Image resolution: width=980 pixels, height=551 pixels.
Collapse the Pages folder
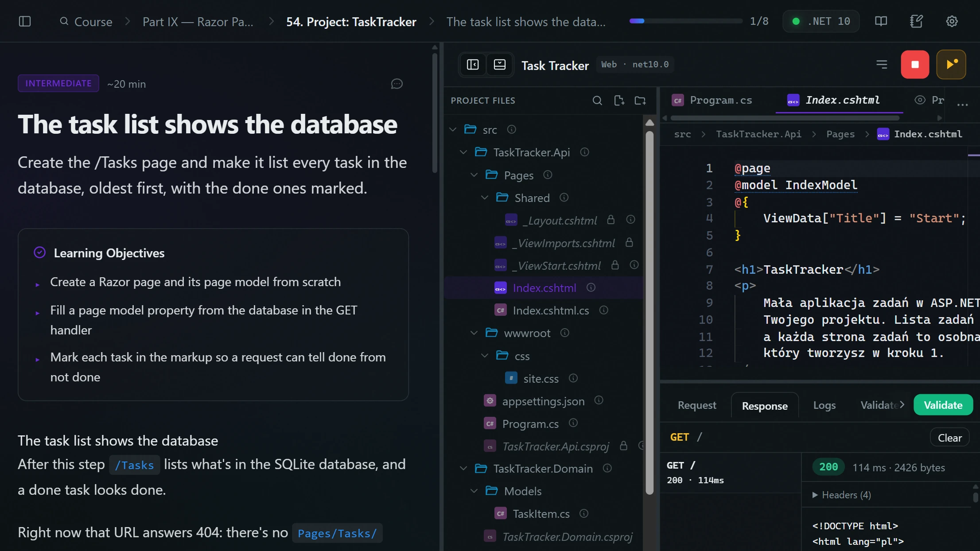(x=474, y=175)
